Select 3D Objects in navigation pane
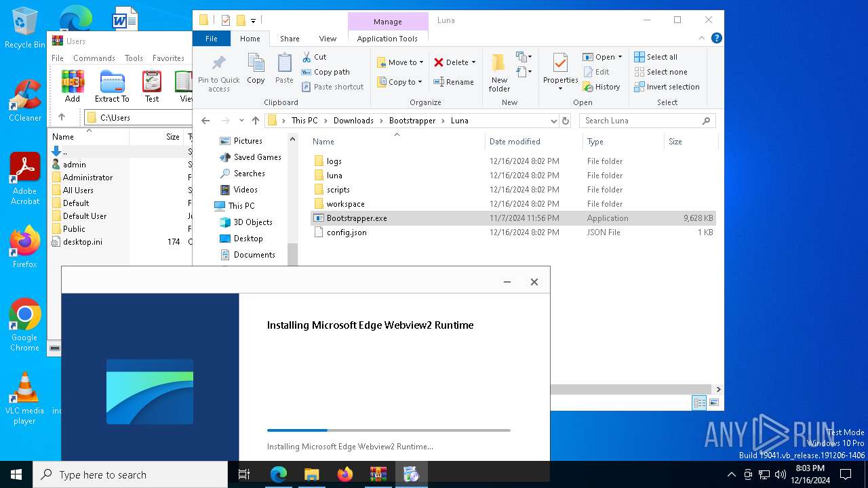This screenshot has height=488, width=868. tap(246, 222)
